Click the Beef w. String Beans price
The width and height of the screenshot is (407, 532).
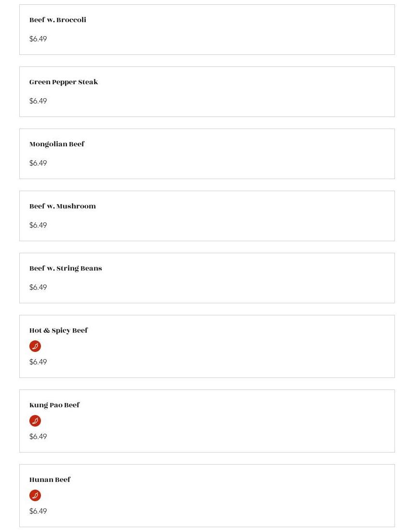(x=38, y=287)
